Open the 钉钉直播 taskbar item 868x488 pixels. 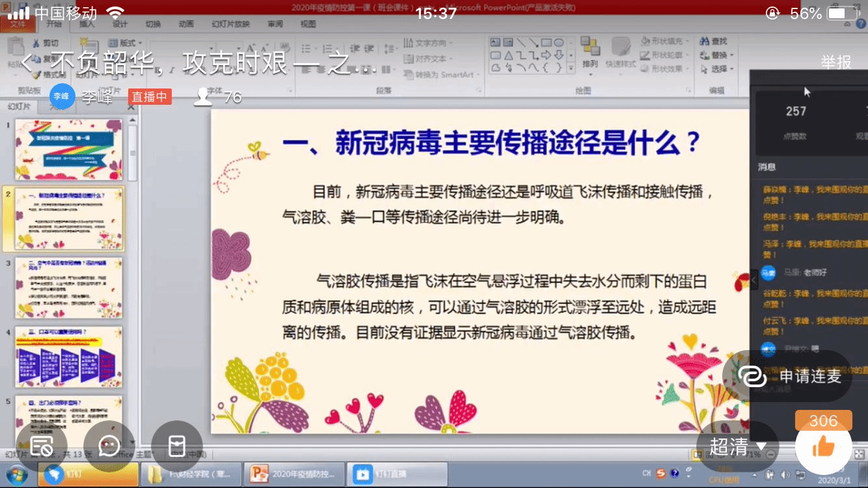tap(397, 474)
